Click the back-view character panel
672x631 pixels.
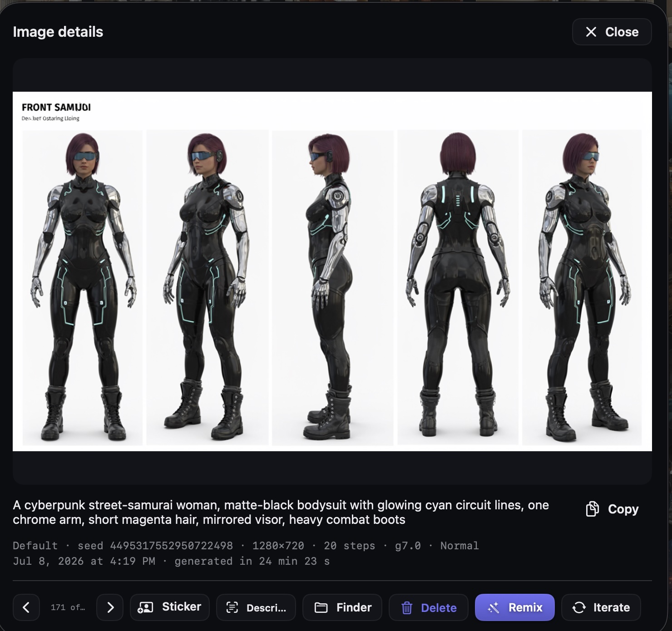pyautogui.click(x=458, y=287)
